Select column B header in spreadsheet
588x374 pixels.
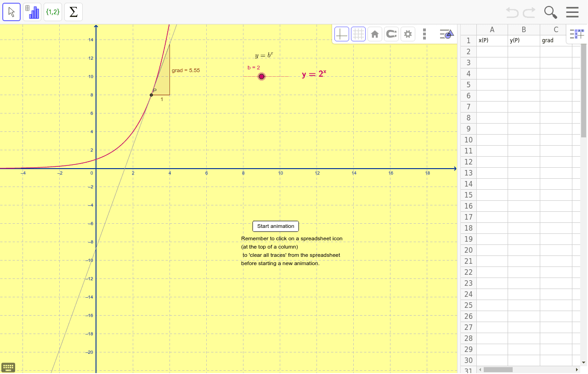(x=524, y=30)
